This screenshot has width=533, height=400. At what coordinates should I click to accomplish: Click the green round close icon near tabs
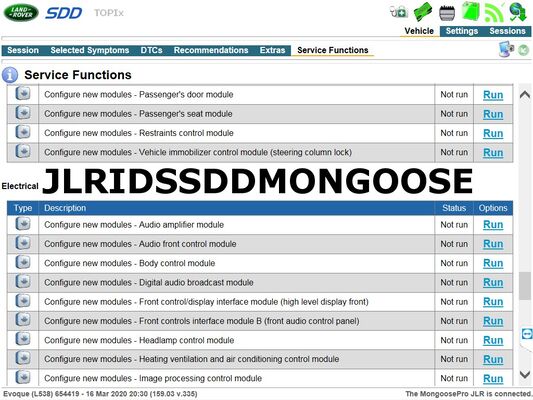tap(524, 50)
